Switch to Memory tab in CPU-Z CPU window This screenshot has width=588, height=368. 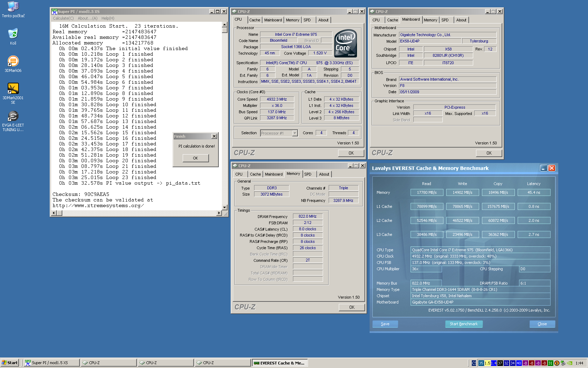click(293, 20)
